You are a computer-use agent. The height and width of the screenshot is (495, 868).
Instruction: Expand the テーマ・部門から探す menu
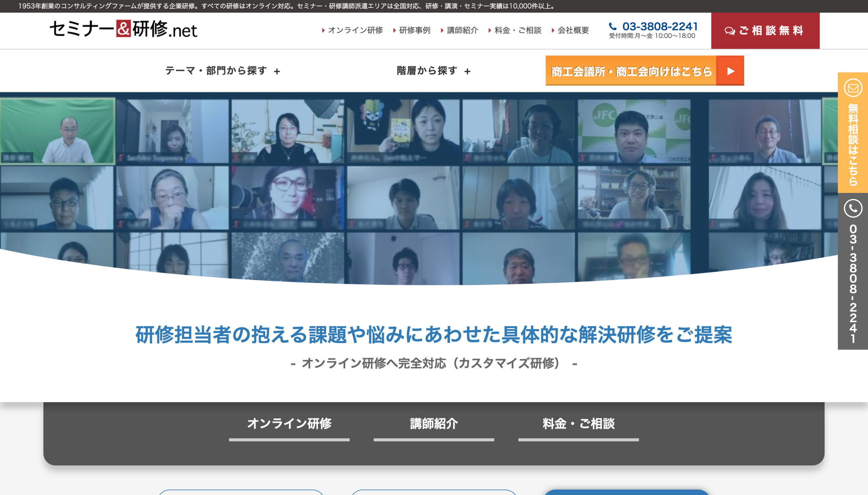click(216, 71)
